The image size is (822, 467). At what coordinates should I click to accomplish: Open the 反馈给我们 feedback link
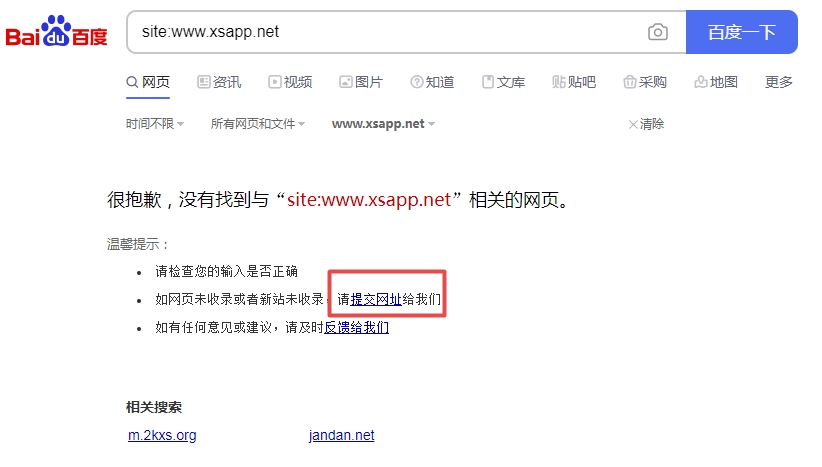tap(356, 327)
